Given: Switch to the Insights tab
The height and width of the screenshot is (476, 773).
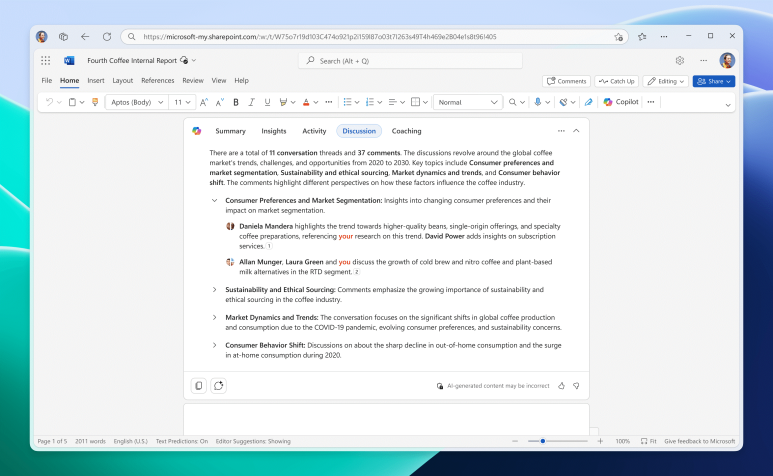Looking at the screenshot, I should coord(273,131).
